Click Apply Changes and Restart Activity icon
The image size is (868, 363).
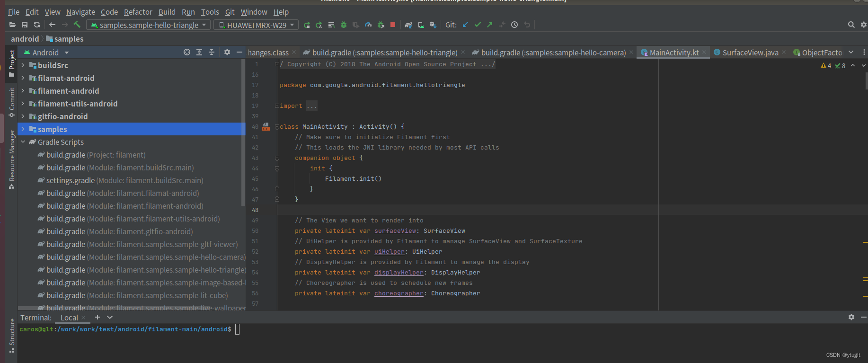pos(319,25)
